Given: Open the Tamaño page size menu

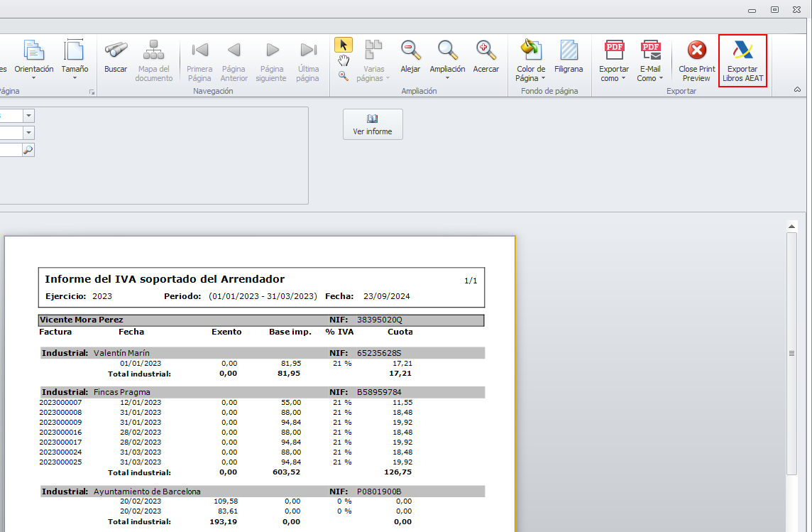Looking at the screenshot, I should click(75, 60).
